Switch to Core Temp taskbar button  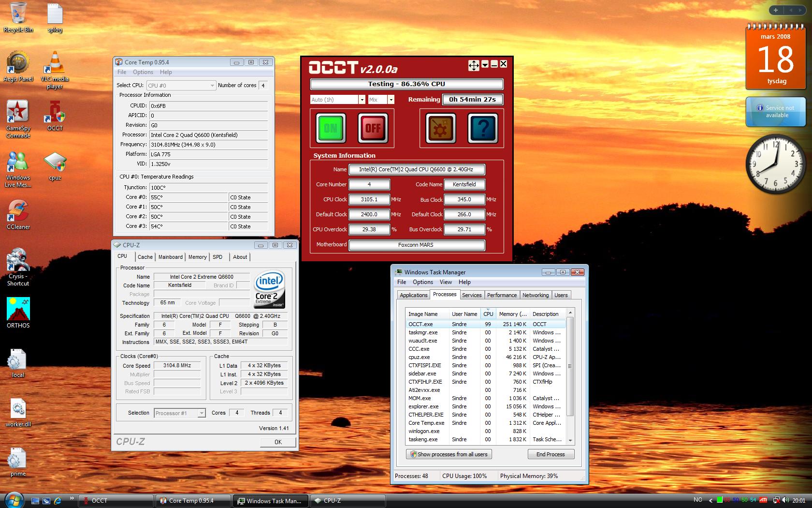click(x=193, y=501)
